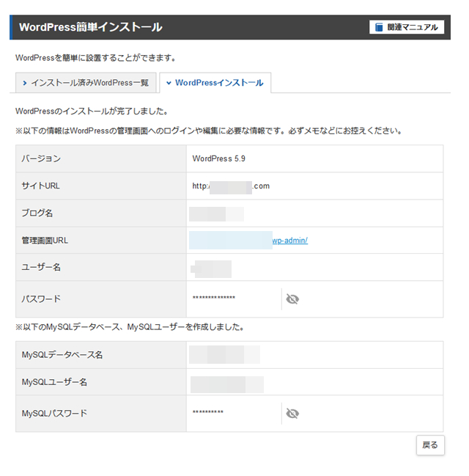Click the MySQLデータベース名 row label
Image resolution: width=469 pixels, height=476 pixels.
pyautogui.click(x=62, y=354)
